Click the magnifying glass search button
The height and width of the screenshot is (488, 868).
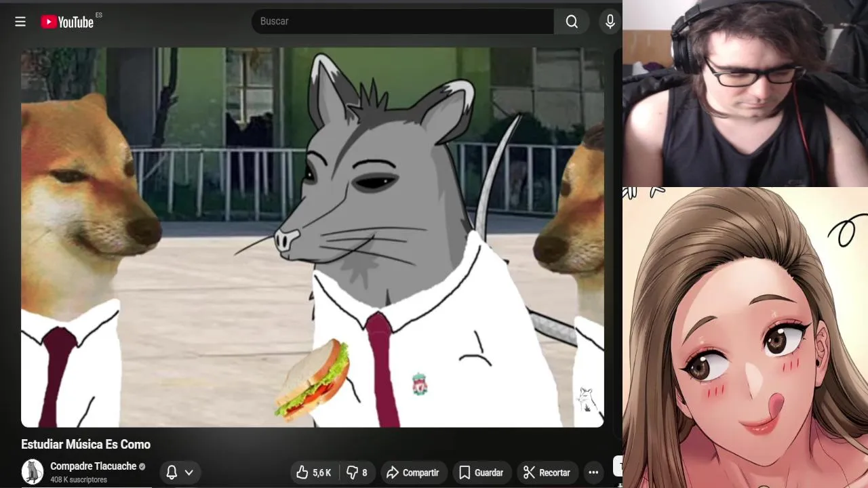click(572, 22)
